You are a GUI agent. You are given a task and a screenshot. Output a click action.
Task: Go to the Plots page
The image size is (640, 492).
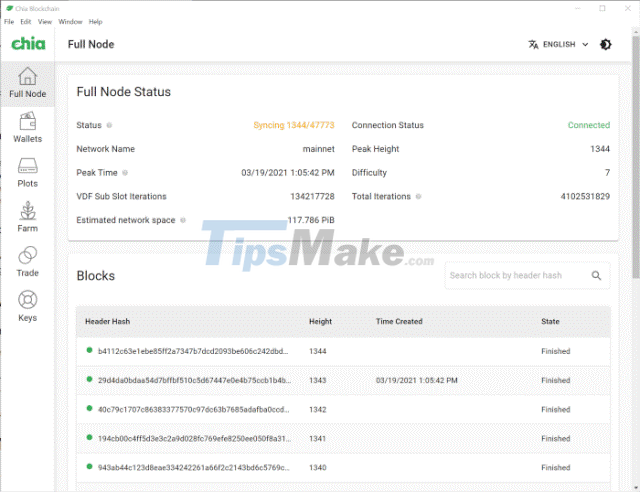(27, 172)
